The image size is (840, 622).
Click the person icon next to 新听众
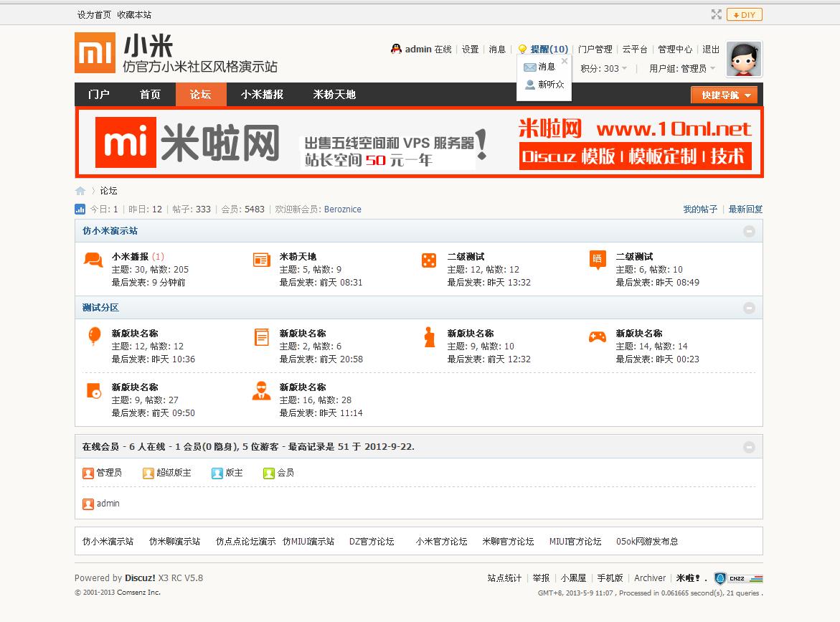point(530,85)
